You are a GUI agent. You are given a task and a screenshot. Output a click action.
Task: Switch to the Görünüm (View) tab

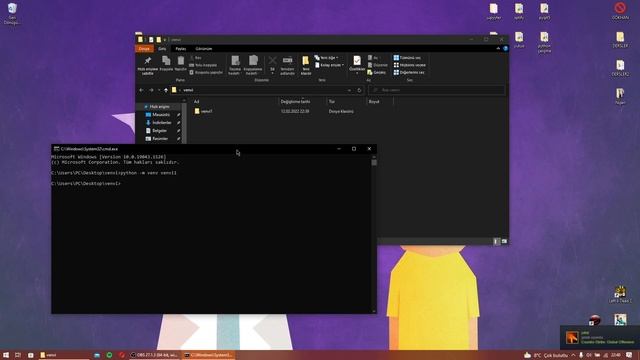click(204, 49)
